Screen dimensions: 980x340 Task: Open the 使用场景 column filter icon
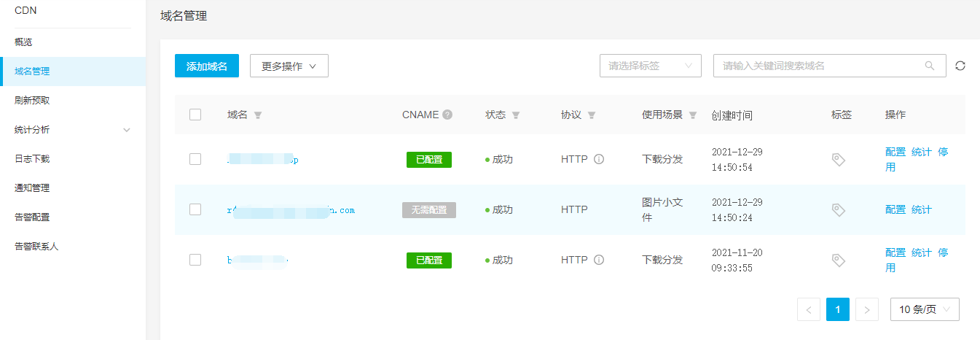(x=693, y=115)
